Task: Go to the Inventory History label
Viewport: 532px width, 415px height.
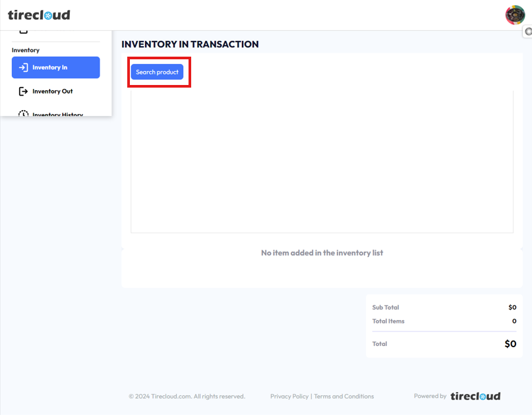Action: tap(58, 114)
